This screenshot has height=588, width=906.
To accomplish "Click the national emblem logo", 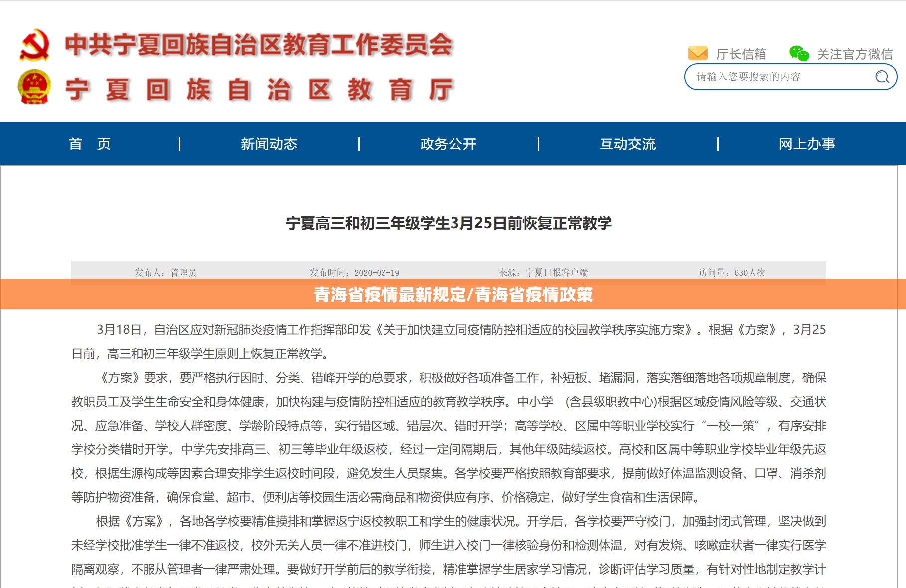I will (34, 87).
